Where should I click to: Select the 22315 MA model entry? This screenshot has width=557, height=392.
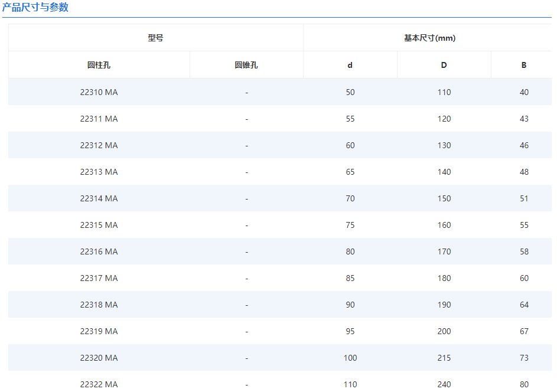pos(99,225)
